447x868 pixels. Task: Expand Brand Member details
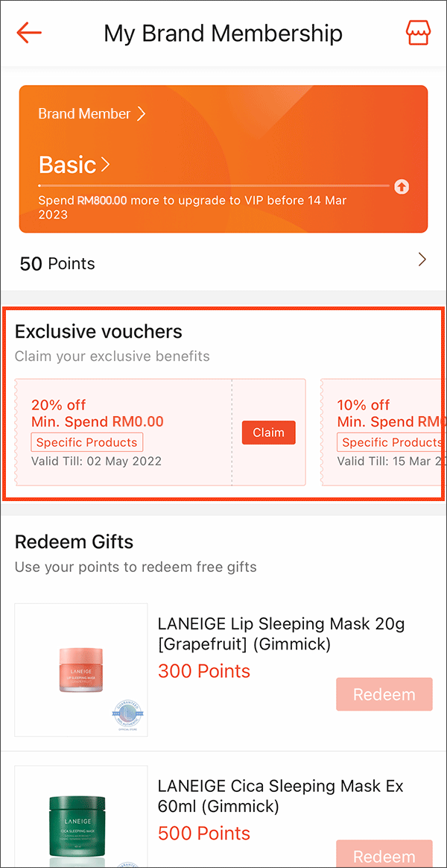[x=92, y=114]
